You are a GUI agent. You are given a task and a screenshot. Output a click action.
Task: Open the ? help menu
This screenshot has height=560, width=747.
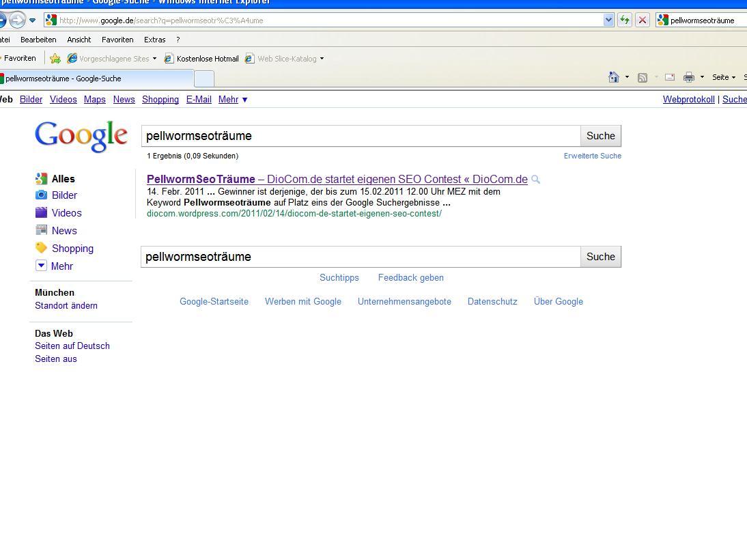(178, 40)
